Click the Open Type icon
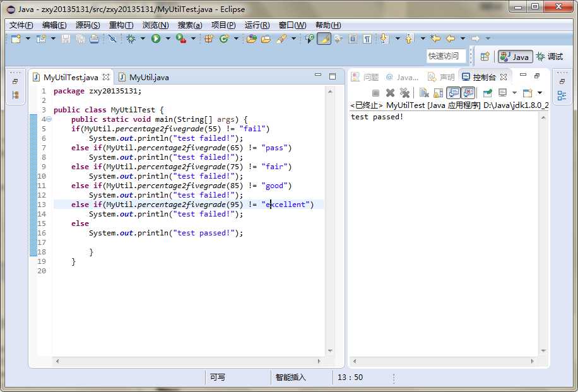Screen dimensions: 578x392 pyautogui.click(x=251, y=39)
